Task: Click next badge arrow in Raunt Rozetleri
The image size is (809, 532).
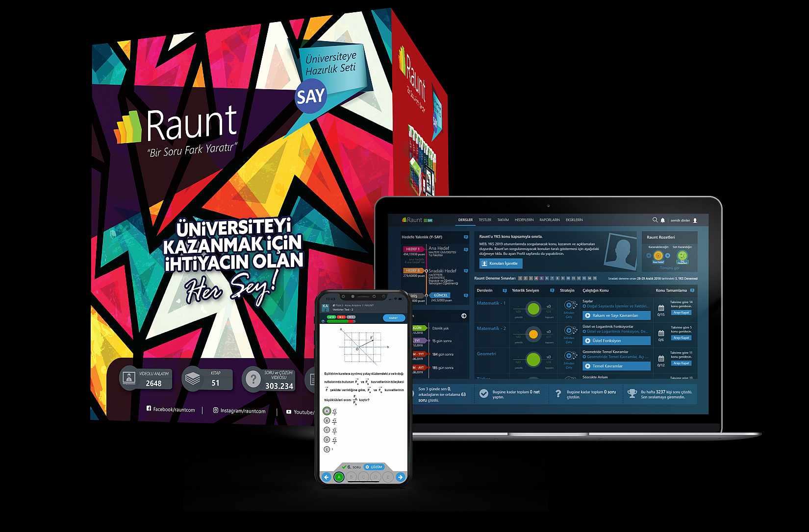Action: [667, 255]
